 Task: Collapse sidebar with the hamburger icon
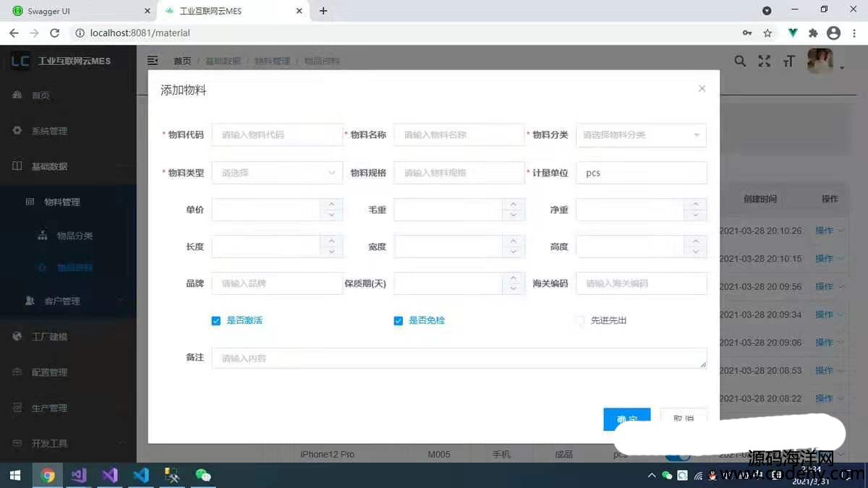coord(153,61)
